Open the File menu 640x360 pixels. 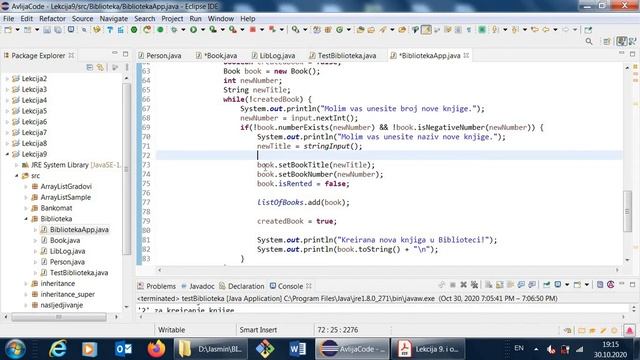click(8, 18)
